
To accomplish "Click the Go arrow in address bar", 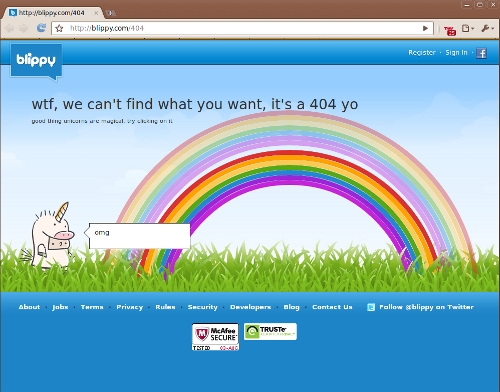I will pos(425,28).
